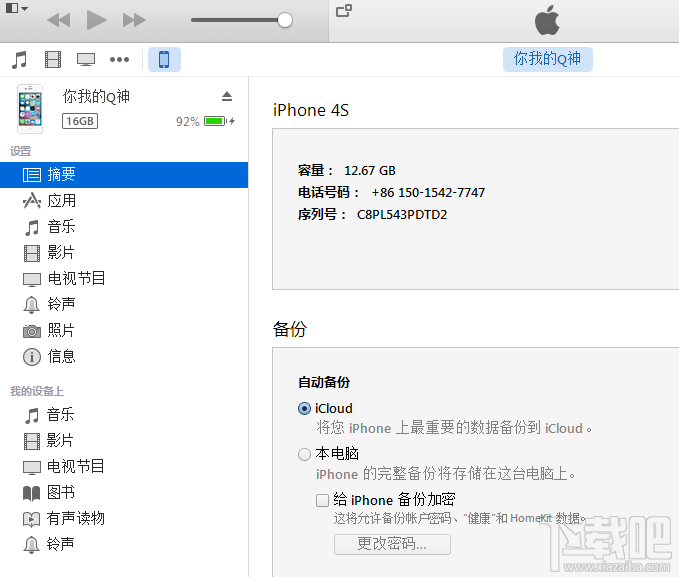Select the iCloud backup radio button
Viewport: 679px width, 577px height.
pos(304,408)
